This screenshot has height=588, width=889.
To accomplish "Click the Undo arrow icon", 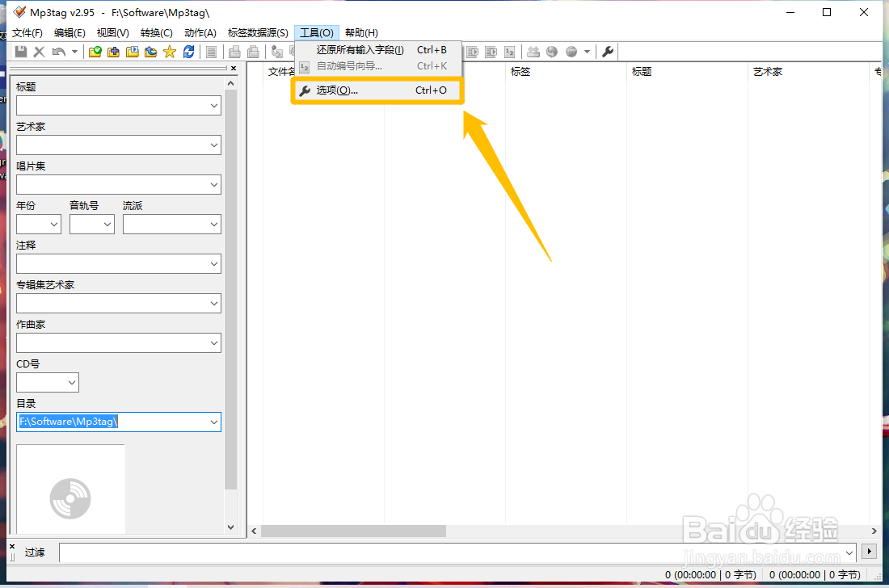I will tap(58, 52).
